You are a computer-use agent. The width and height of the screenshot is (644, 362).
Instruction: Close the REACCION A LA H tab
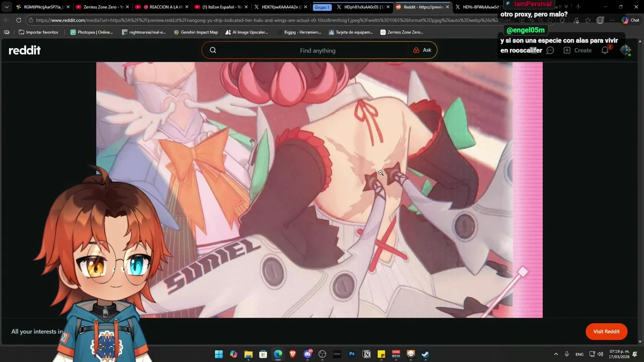click(186, 7)
